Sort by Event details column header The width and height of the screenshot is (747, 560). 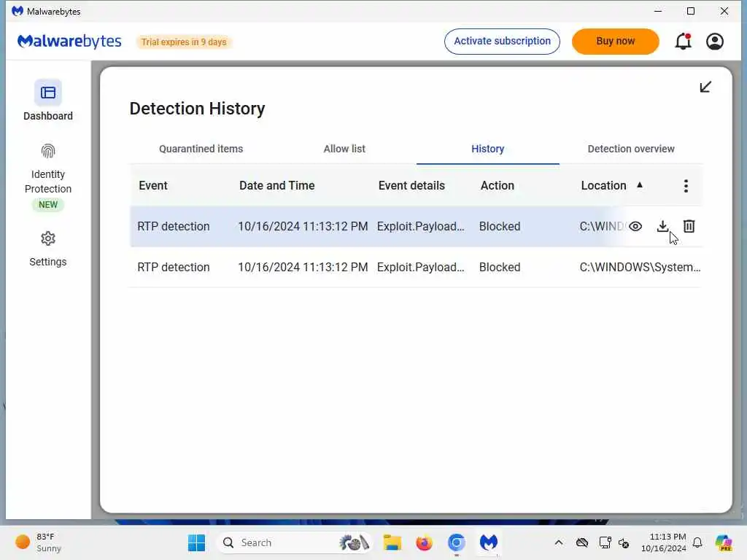[x=411, y=185]
